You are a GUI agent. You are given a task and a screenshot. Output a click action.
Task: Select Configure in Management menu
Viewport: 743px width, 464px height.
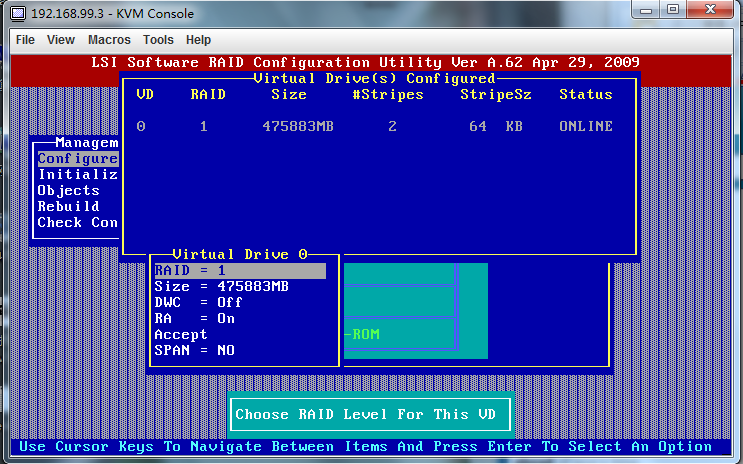pos(78,159)
